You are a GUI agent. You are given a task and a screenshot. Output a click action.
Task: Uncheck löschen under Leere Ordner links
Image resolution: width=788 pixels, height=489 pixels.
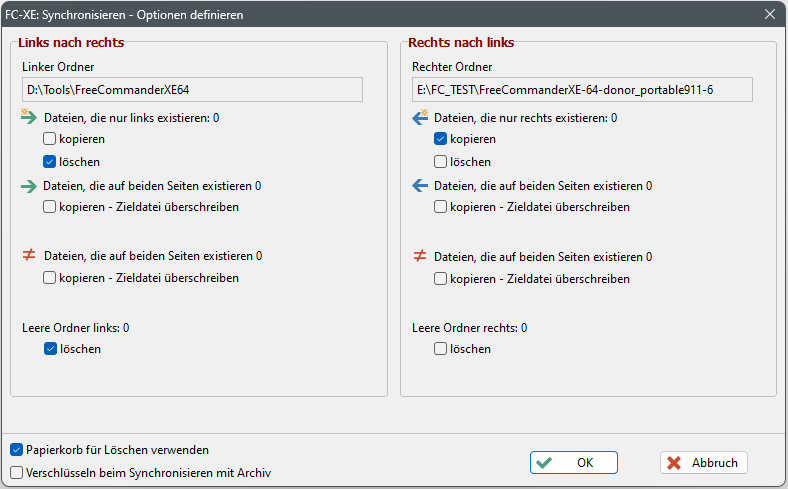click(x=50, y=349)
